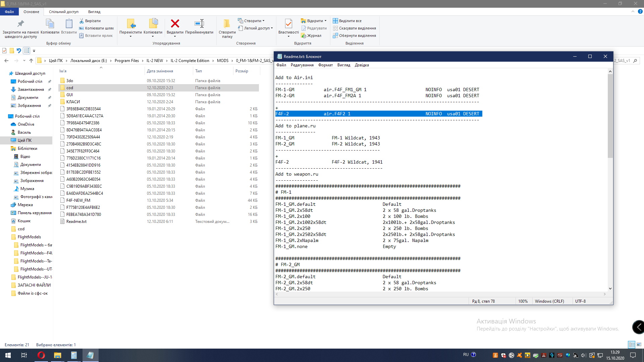Switch to large icons view toggle
The image size is (644, 362).
point(639,345)
